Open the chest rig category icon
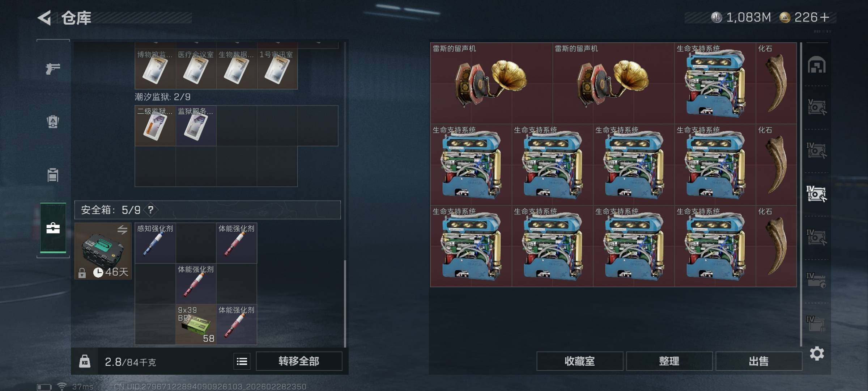Screen dimensions: 868x391 pos(53,175)
